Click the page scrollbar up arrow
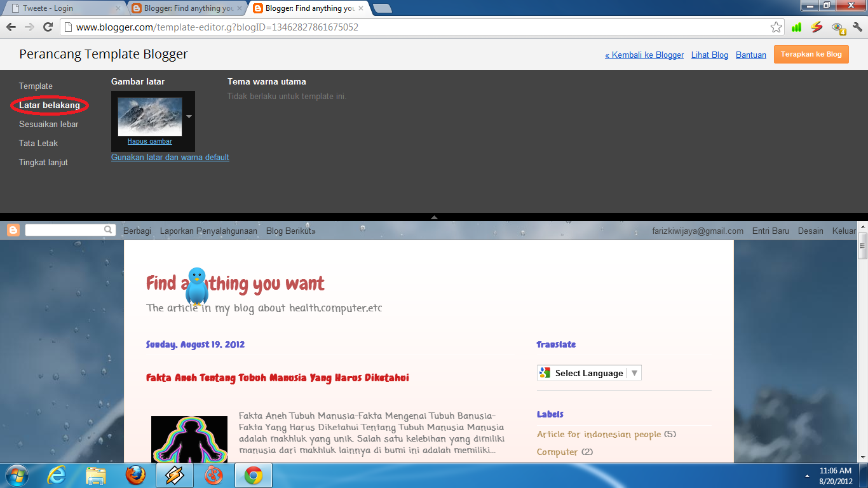This screenshot has width=868, height=488. 862,227
